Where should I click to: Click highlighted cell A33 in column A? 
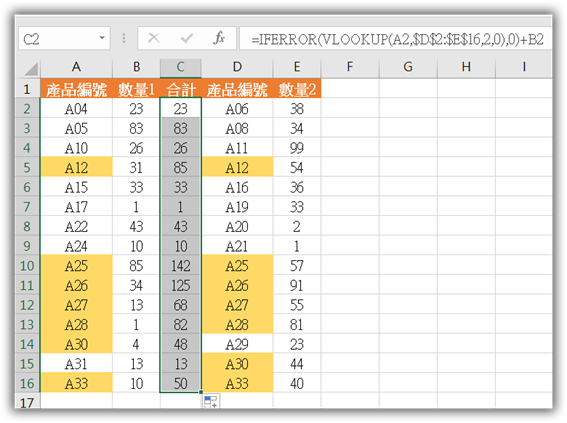pos(76,383)
